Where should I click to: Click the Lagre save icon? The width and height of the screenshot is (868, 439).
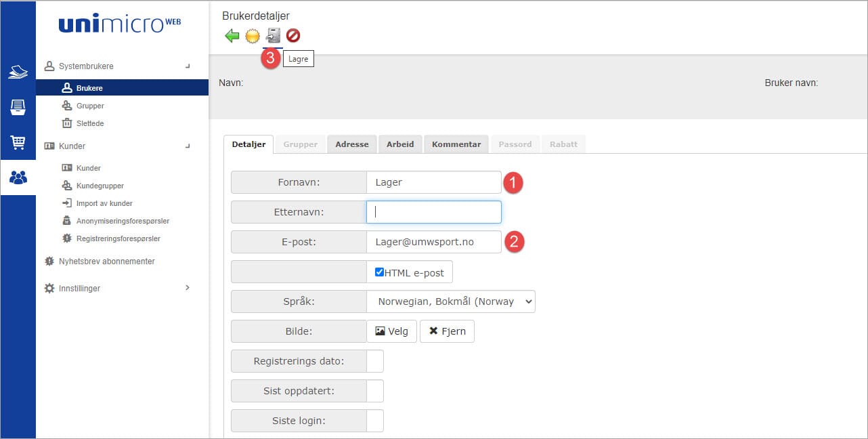273,36
